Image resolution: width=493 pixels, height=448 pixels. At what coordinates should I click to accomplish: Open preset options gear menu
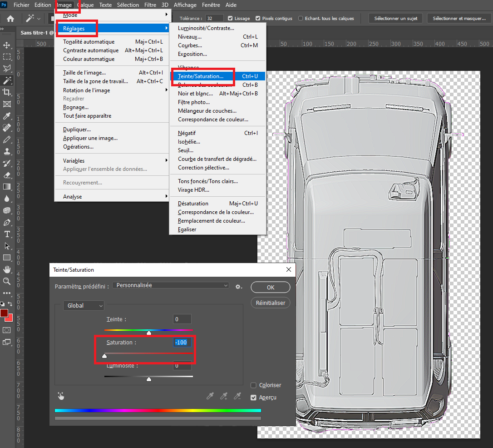pos(239,287)
